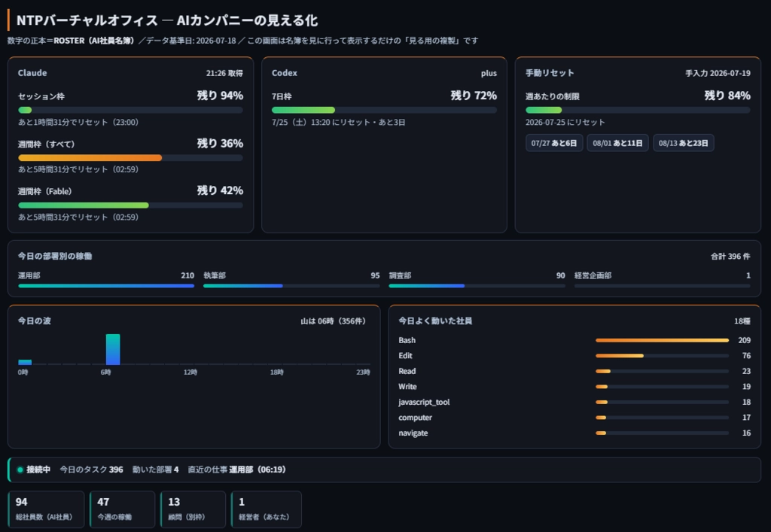Click the "navigate" row label

pyautogui.click(x=413, y=433)
